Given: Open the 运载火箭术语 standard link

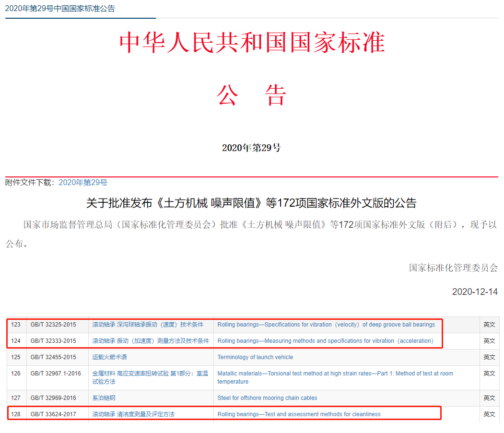Looking at the screenshot, I should coord(110,357).
